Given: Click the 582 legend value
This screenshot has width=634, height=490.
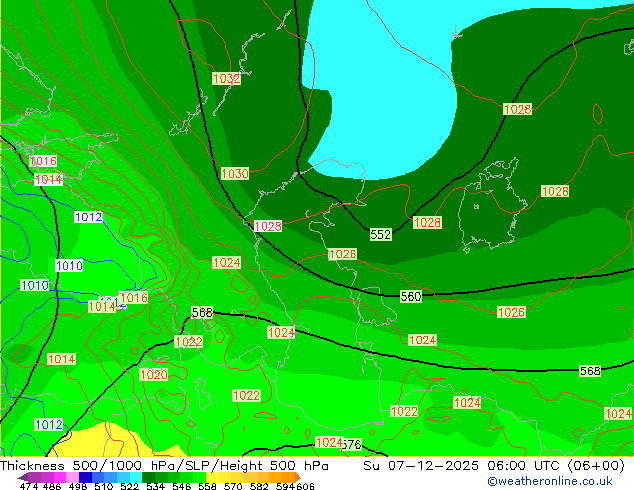Looking at the screenshot, I should click(259, 486).
